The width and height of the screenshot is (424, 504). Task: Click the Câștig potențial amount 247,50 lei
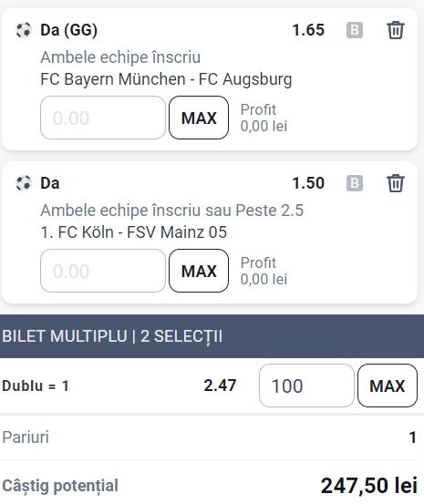tap(369, 486)
